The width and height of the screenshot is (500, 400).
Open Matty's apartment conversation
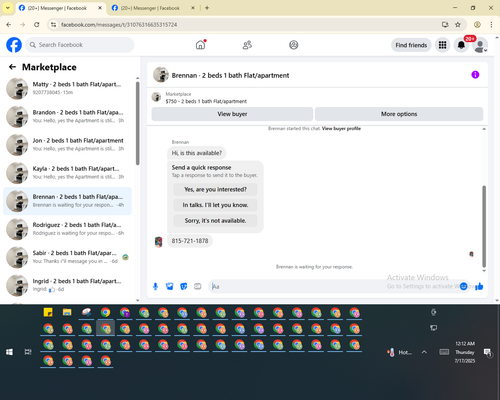[x=68, y=88]
